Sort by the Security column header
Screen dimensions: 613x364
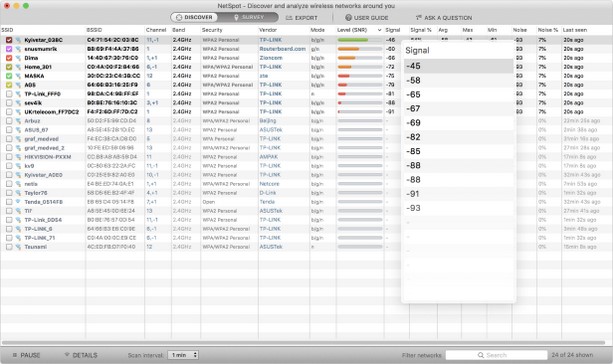point(212,30)
